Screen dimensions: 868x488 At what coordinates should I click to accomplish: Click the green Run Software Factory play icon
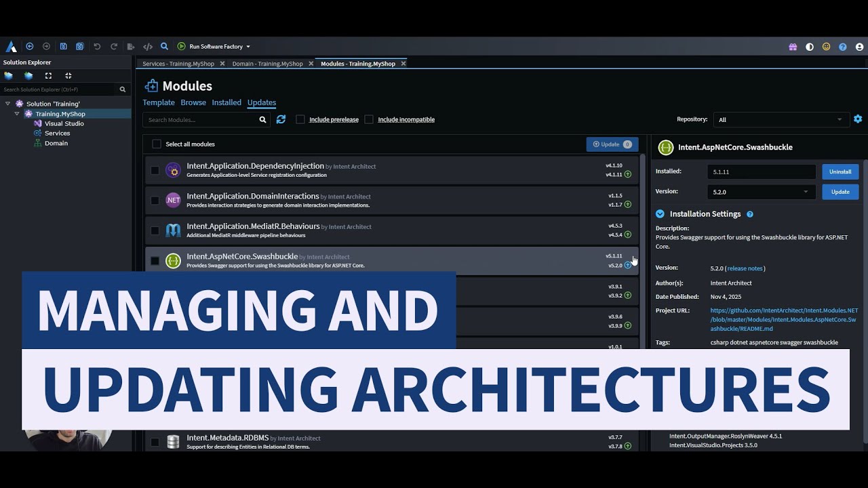(x=181, y=47)
